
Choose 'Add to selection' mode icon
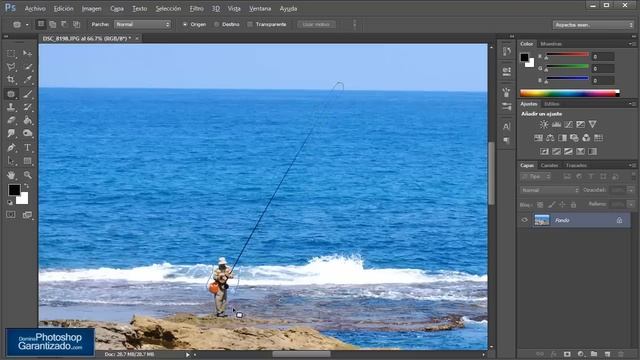(53, 24)
